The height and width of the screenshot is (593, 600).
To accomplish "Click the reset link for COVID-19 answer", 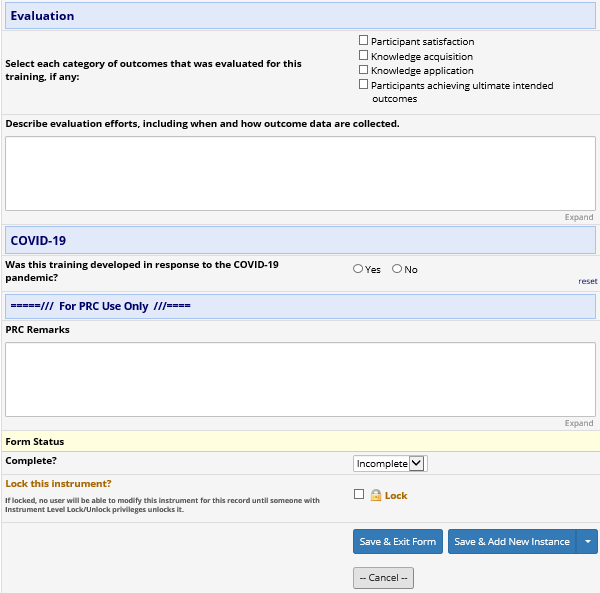I will coord(588,281).
